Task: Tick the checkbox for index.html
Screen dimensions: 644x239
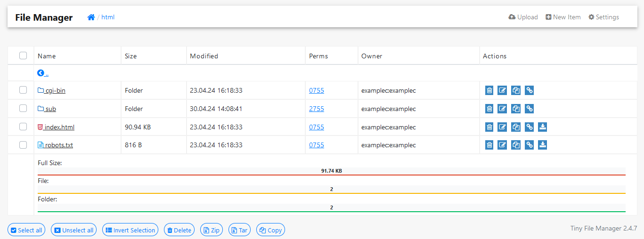Action: tap(23, 127)
